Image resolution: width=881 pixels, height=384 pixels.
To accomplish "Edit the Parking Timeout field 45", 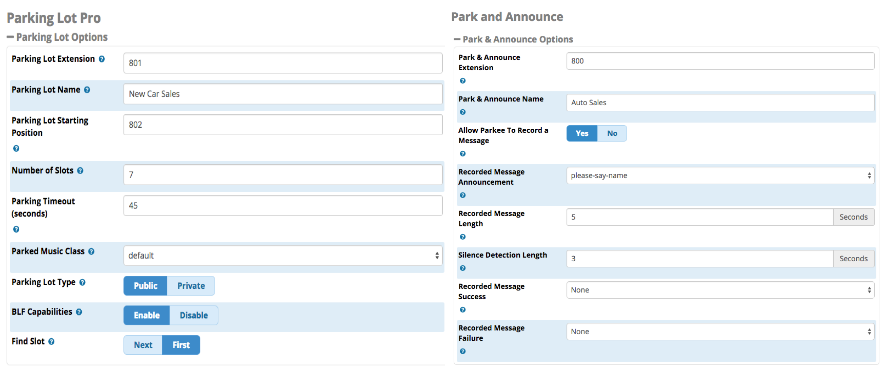I will tap(283, 206).
